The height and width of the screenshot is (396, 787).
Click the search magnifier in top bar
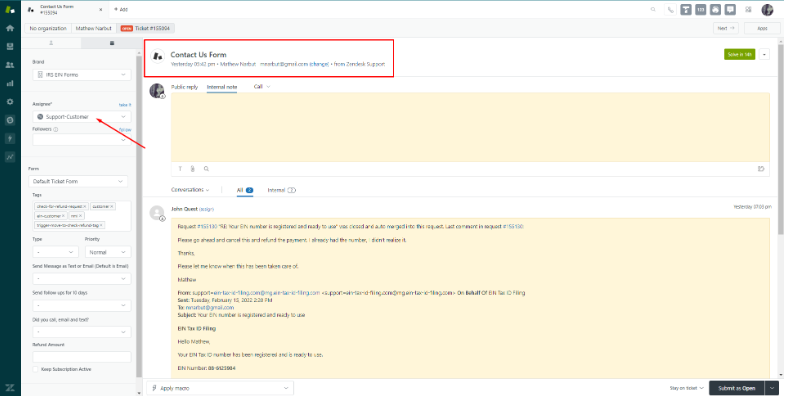653,10
